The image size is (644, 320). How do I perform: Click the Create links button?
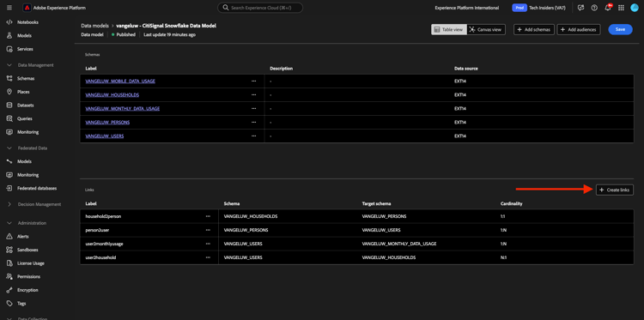tap(615, 190)
